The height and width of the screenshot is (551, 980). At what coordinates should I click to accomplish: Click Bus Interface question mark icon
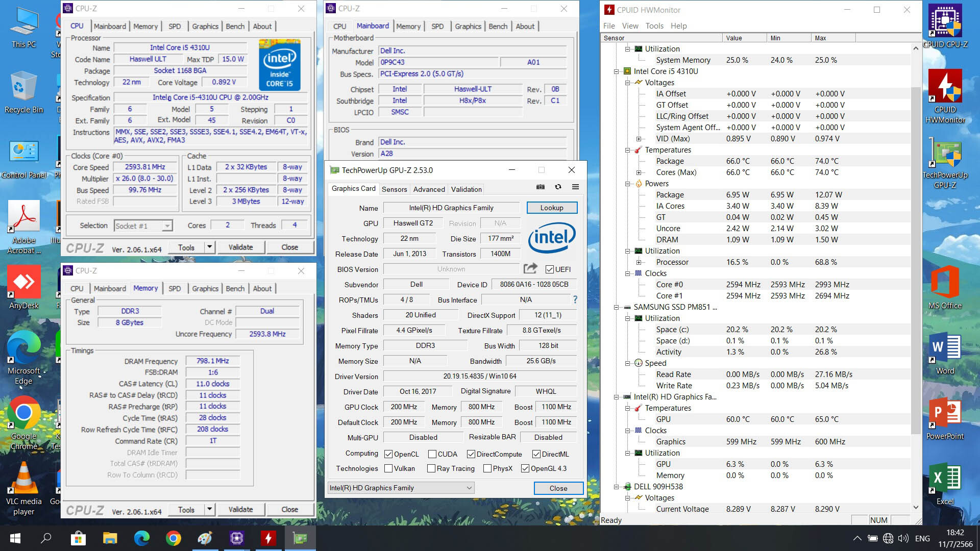pyautogui.click(x=575, y=299)
